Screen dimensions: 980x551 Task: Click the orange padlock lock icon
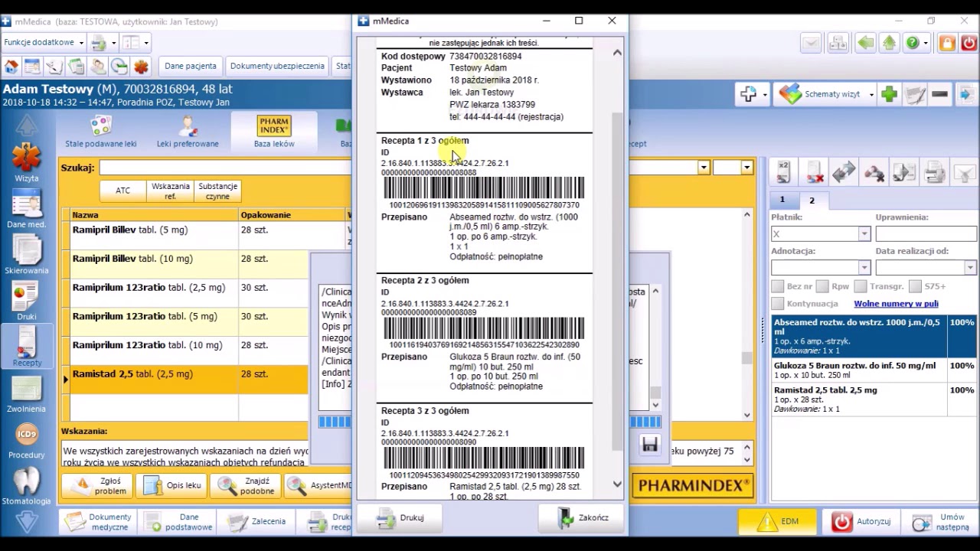pyautogui.click(x=947, y=43)
